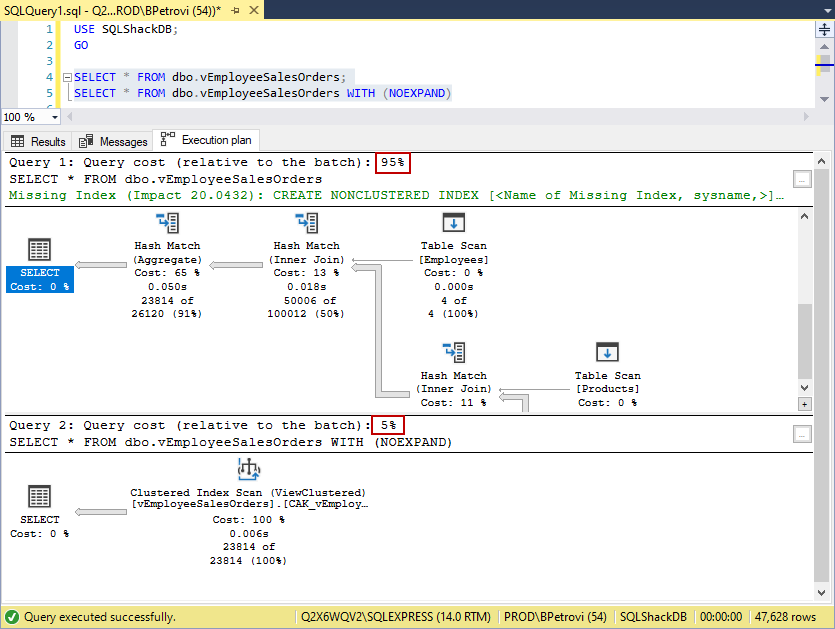Open the Messages tab
This screenshot has width=835, height=629.
(113, 142)
